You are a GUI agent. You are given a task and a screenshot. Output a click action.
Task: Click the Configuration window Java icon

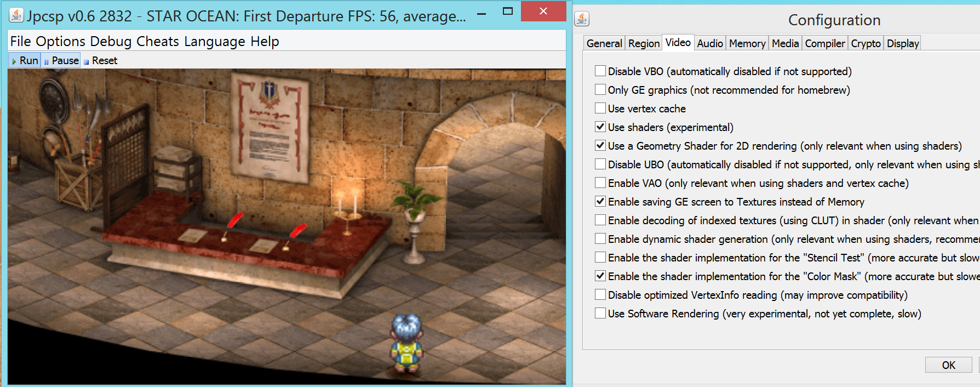582,19
